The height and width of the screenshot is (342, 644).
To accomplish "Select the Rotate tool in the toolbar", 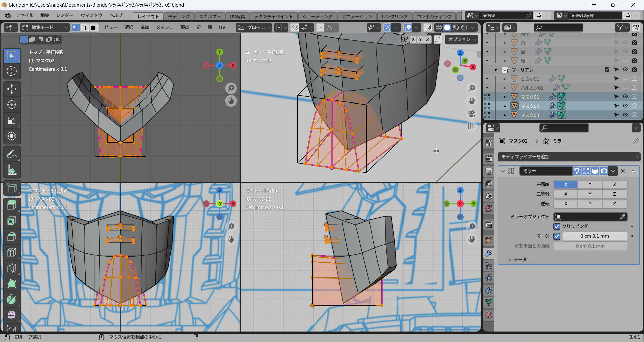I will pyautogui.click(x=12, y=105).
